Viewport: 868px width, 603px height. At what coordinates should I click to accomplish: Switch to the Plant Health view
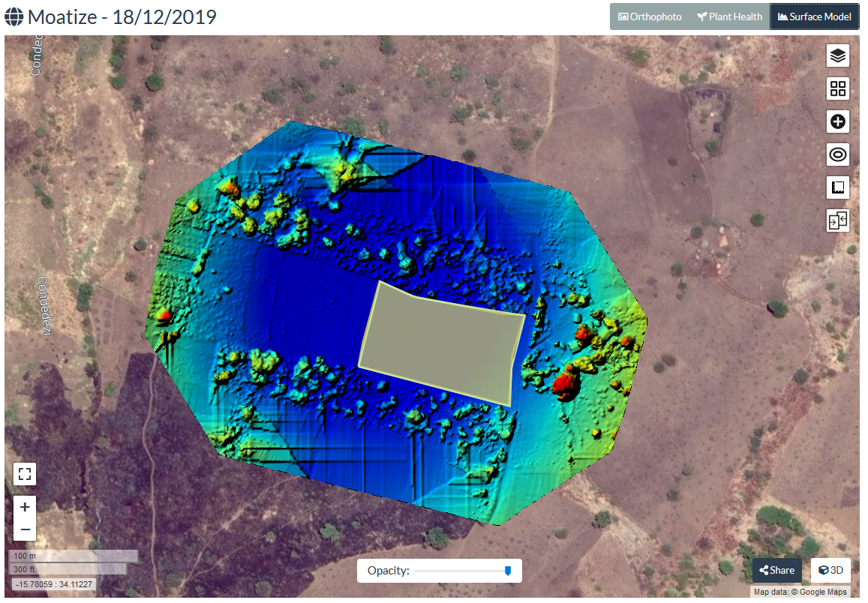pyautogui.click(x=730, y=16)
